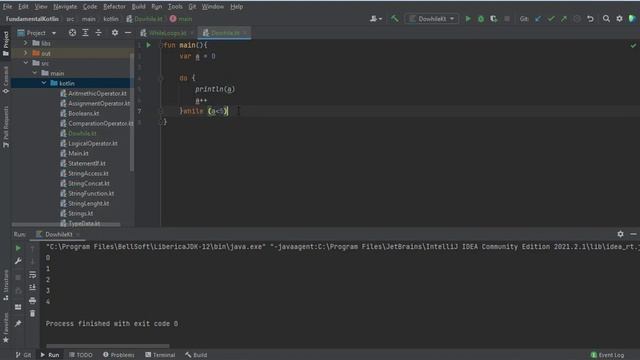Open StringConcat.kt file in tree
This screenshot has width=640, height=360.
[85, 184]
